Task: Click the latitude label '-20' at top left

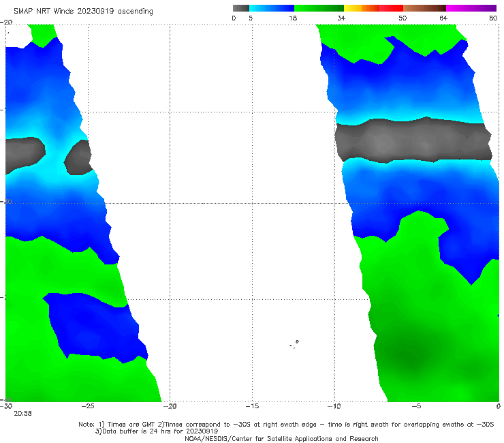Action: click(x=6, y=22)
